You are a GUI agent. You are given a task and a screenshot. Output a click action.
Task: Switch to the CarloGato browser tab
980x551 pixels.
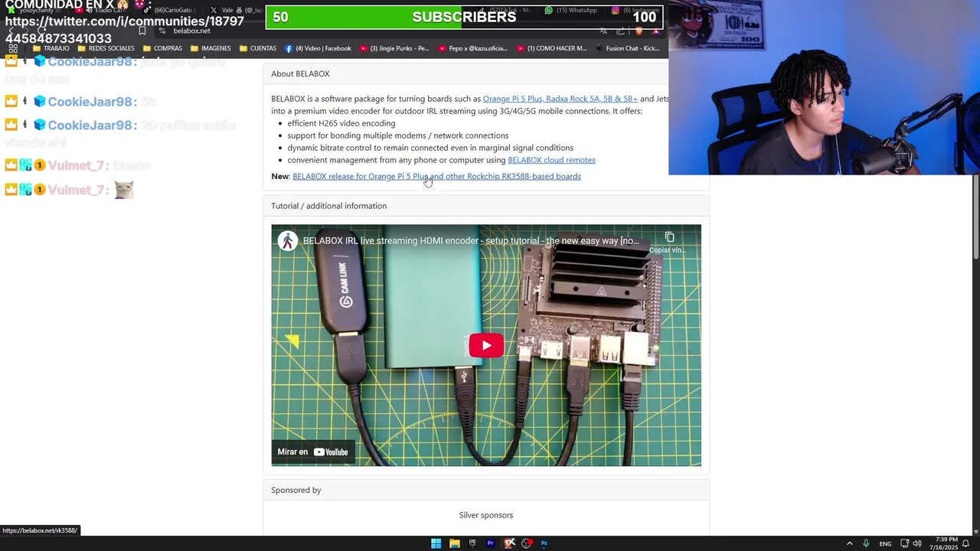pyautogui.click(x=170, y=11)
